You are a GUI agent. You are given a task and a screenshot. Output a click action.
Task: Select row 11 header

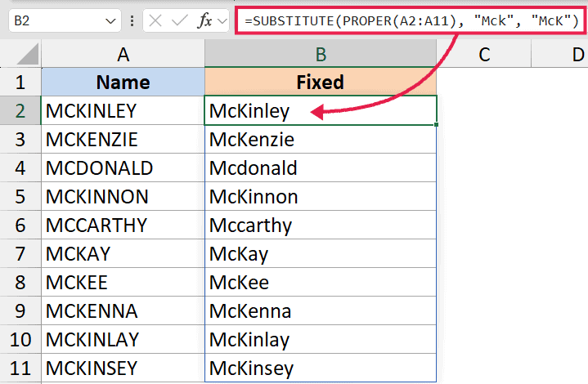click(20, 368)
